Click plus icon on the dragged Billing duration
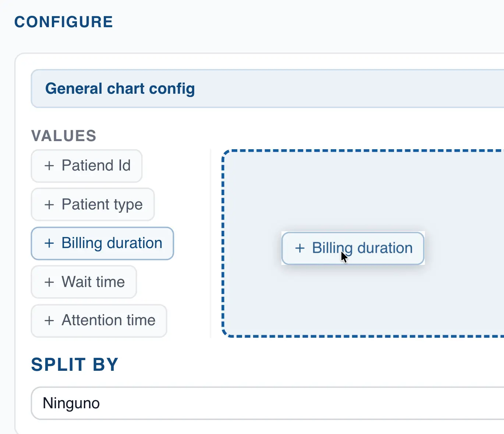Viewport: 504px width, 434px height. click(x=300, y=248)
